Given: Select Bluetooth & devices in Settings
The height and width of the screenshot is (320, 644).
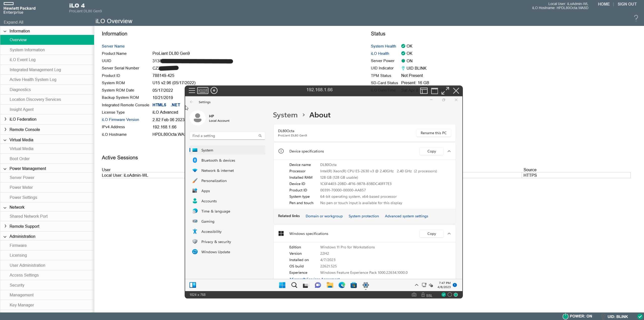Looking at the screenshot, I should [x=227, y=160].
